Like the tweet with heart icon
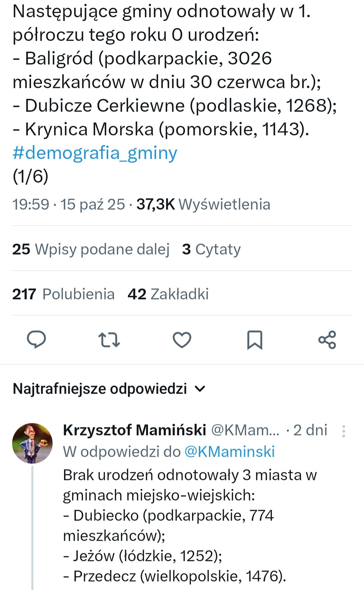This screenshot has height=590, width=364. (x=182, y=340)
